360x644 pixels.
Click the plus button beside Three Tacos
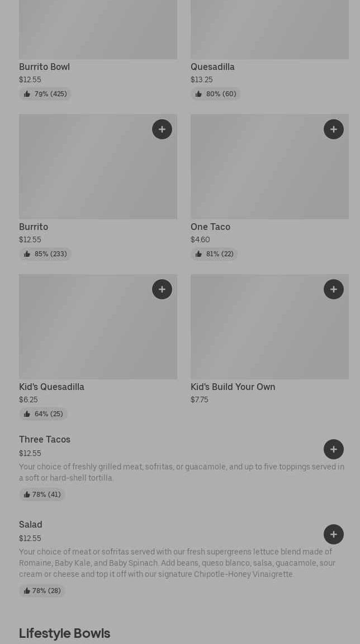pos(333,449)
